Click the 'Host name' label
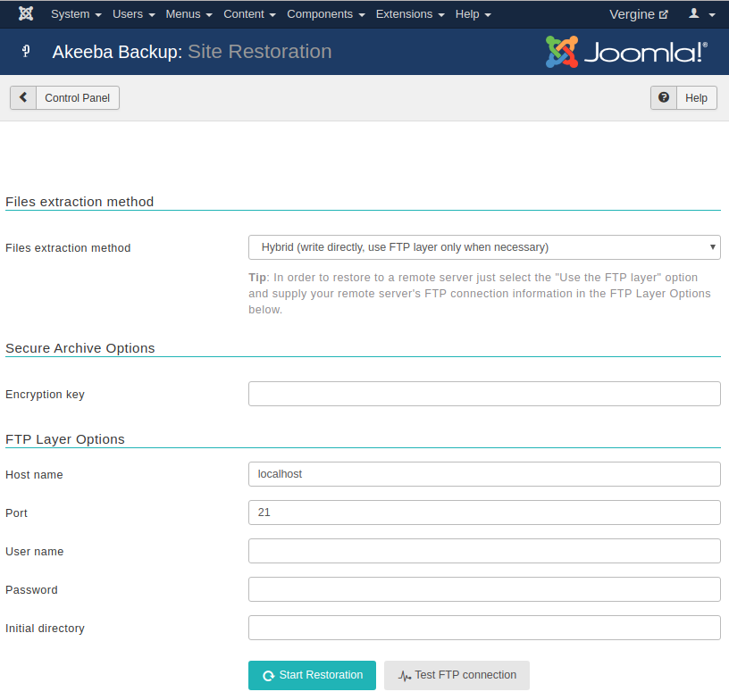This screenshot has width=729, height=700. pyautogui.click(x=34, y=475)
